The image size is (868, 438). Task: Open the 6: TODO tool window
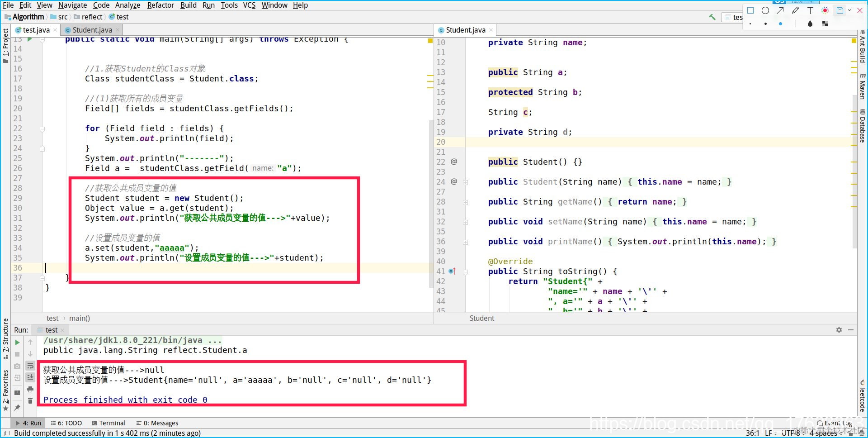66,423
